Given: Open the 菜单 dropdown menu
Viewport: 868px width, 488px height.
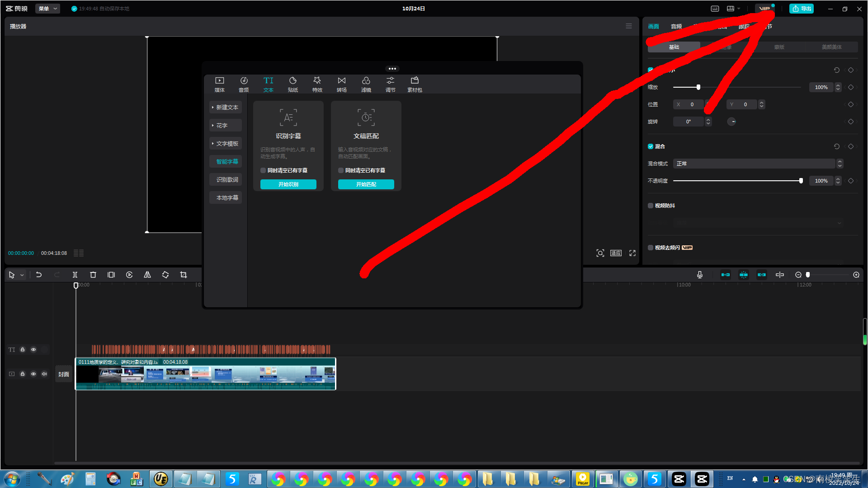Looking at the screenshot, I should (x=47, y=9).
